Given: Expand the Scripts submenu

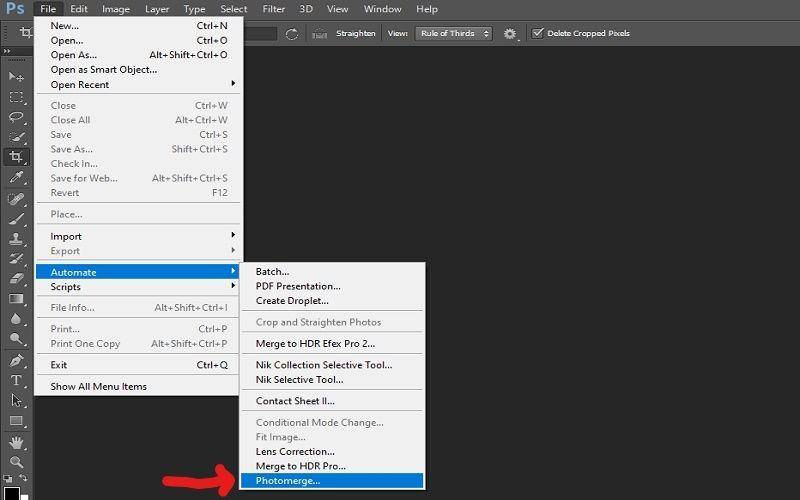Looking at the screenshot, I should tap(138, 287).
